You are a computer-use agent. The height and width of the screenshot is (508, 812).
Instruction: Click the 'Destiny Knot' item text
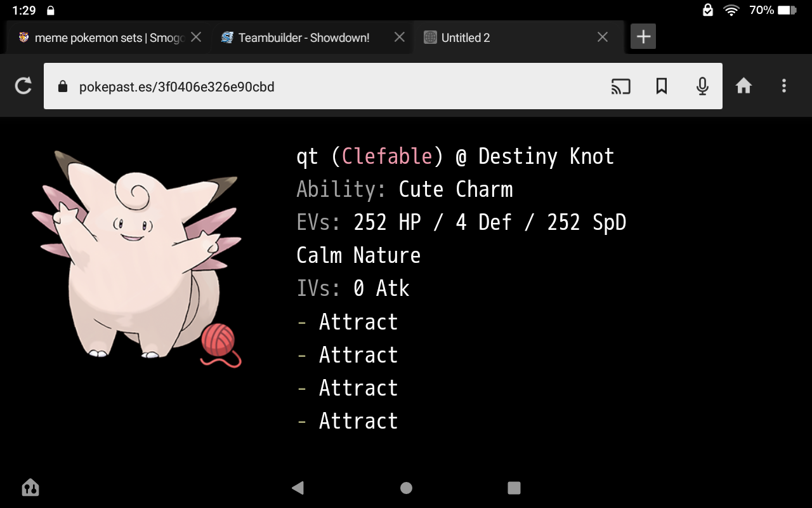coord(546,156)
